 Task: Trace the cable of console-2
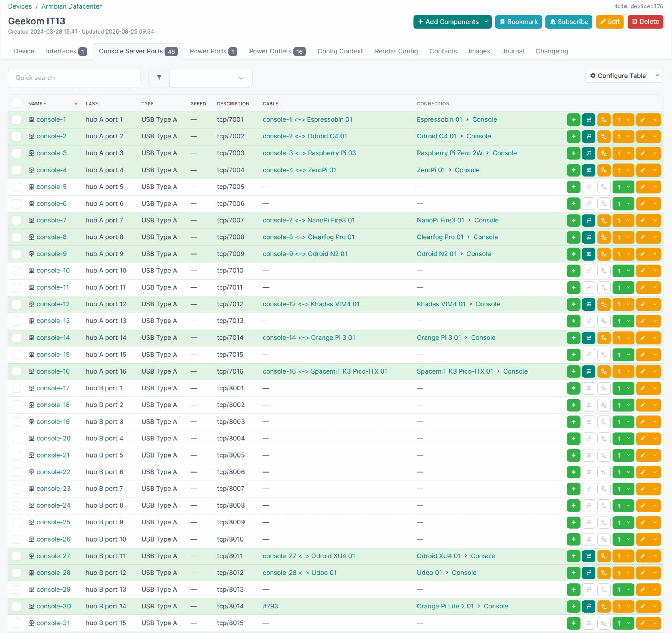[x=589, y=137]
